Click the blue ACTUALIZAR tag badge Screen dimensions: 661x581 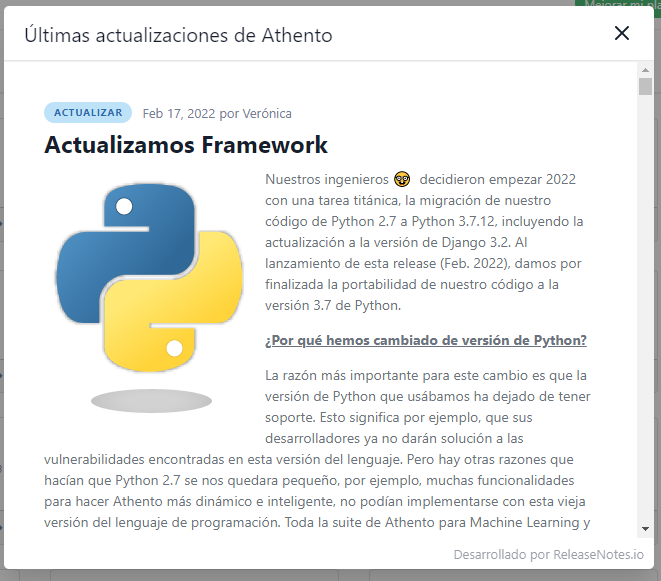(x=88, y=113)
